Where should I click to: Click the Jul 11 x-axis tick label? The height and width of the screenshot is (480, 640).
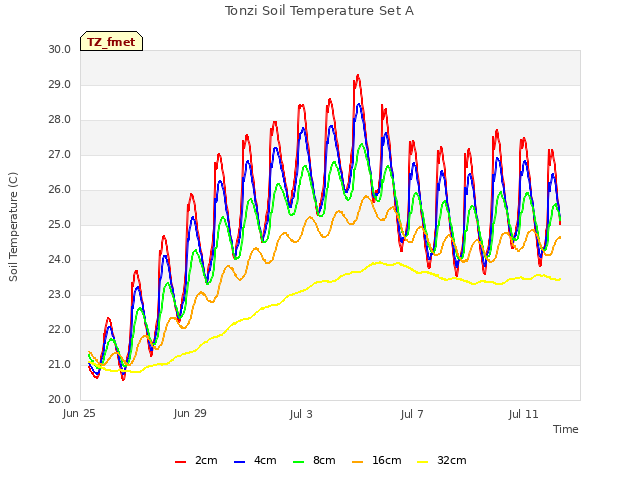point(523,413)
